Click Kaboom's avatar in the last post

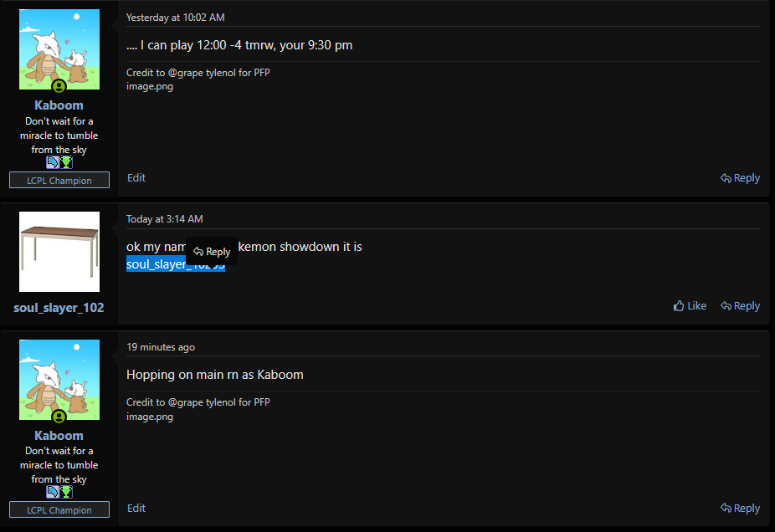coord(59,380)
